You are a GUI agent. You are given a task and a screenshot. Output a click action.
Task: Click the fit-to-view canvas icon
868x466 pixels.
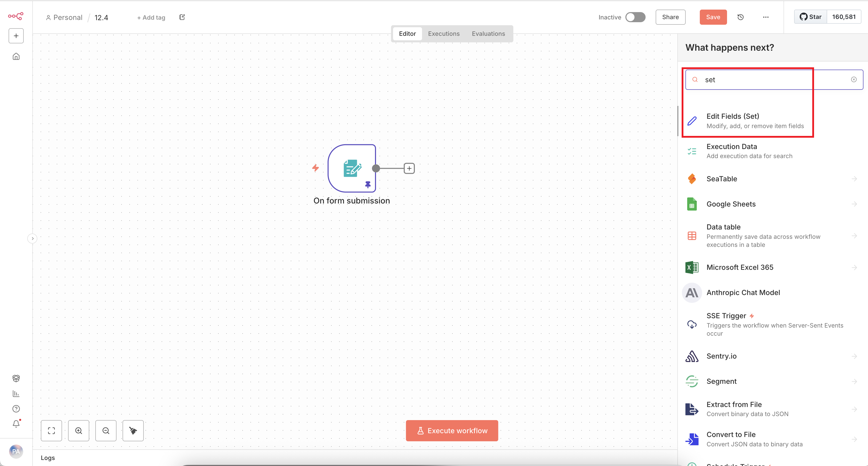[x=51, y=430]
